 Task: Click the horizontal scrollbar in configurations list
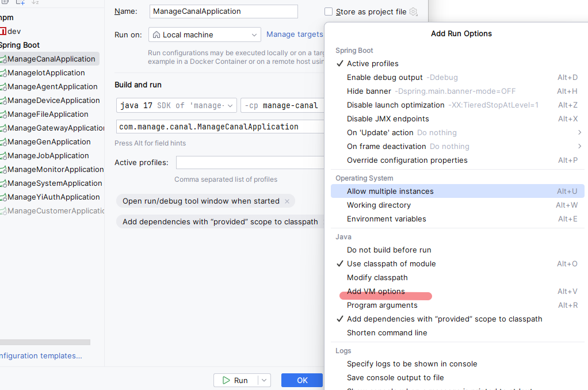pos(45,342)
